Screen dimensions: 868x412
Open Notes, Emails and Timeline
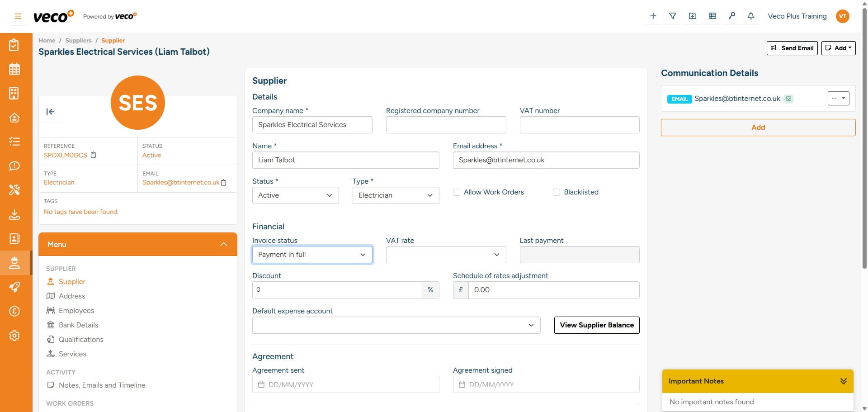click(x=102, y=385)
